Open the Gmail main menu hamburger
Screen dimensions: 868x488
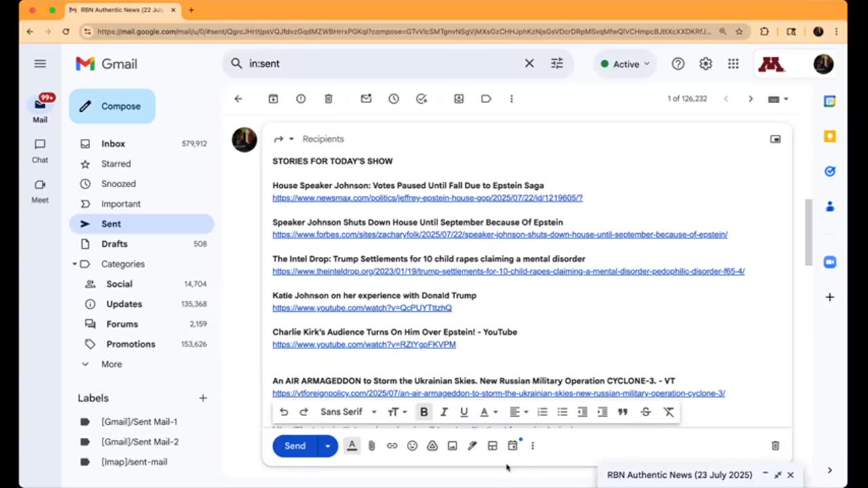coord(40,64)
